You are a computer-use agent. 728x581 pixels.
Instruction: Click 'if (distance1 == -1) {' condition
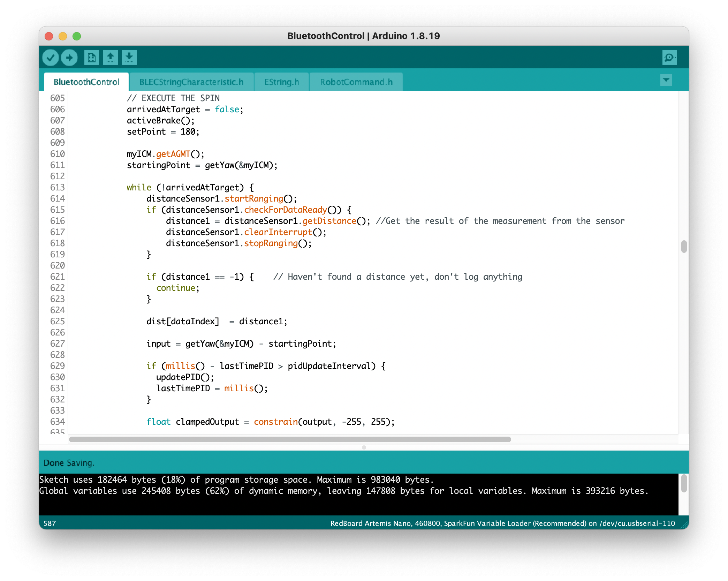pos(200,277)
